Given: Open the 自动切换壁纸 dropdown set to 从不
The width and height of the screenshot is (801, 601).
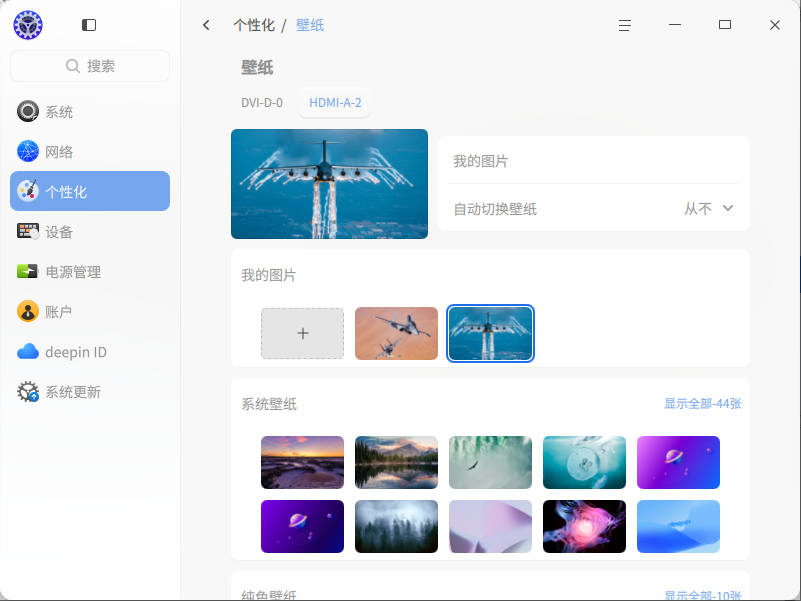Looking at the screenshot, I should [x=709, y=209].
